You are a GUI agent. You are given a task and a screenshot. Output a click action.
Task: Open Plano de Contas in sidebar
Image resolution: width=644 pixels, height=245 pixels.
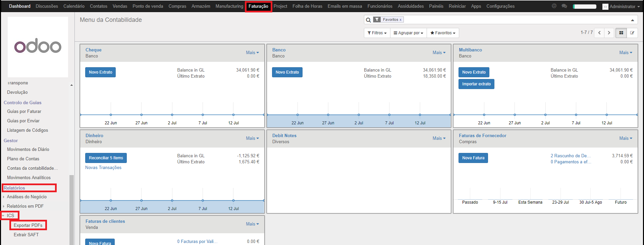23,159
